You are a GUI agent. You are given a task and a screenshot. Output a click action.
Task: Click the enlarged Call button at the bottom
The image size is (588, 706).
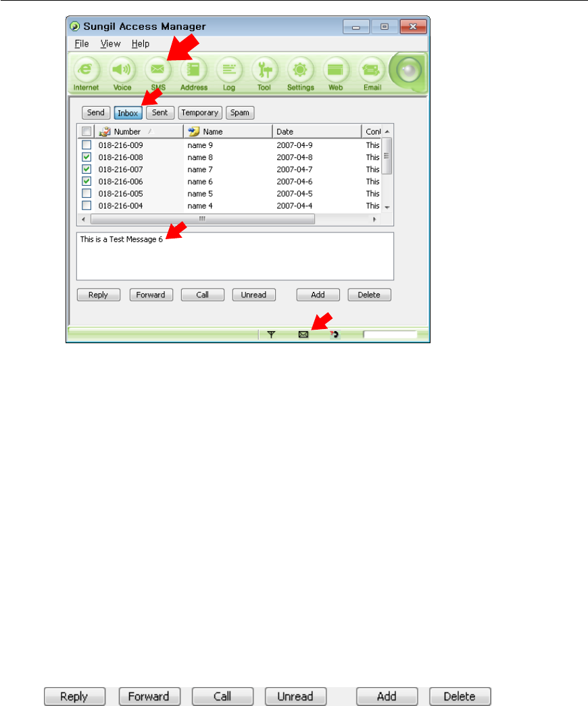222,697
